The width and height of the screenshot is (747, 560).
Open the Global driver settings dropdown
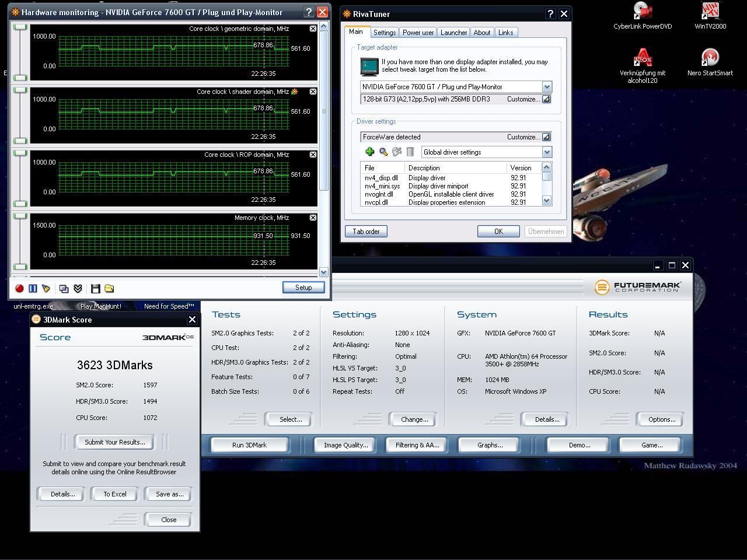tap(547, 152)
